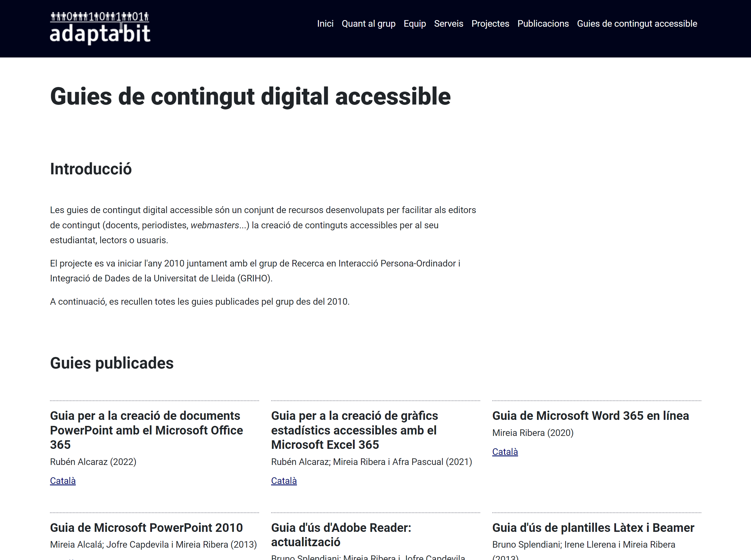Screen dimensions: 751x560
Task: Open the Quant al grup page
Action: click(x=369, y=24)
